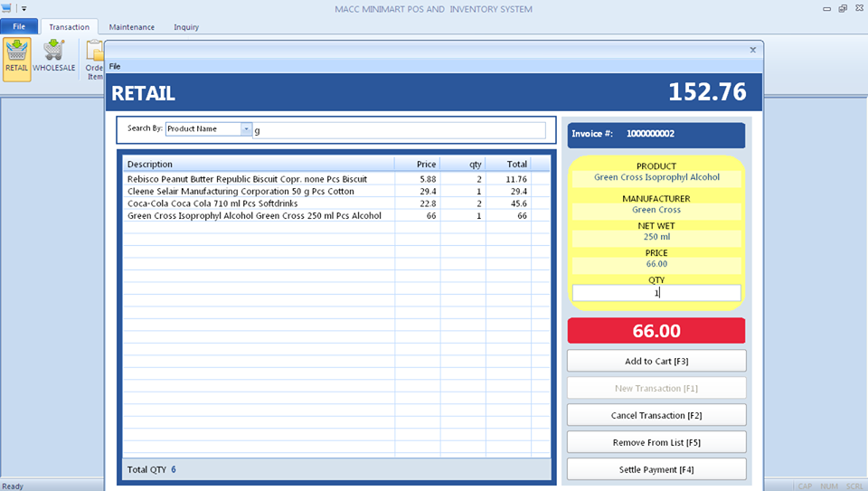Click the price value 66.00 in yellow panel
The height and width of the screenshot is (491, 868).
pos(656,264)
